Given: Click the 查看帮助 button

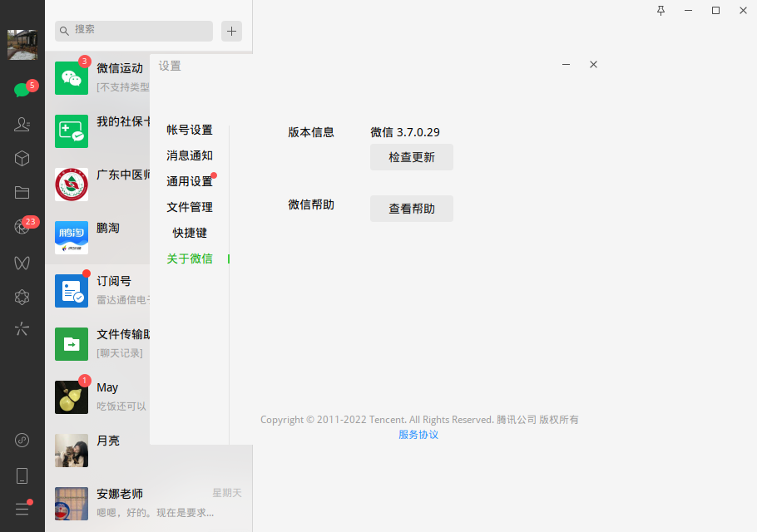Looking at the screenshot, I should coord(412,209).
